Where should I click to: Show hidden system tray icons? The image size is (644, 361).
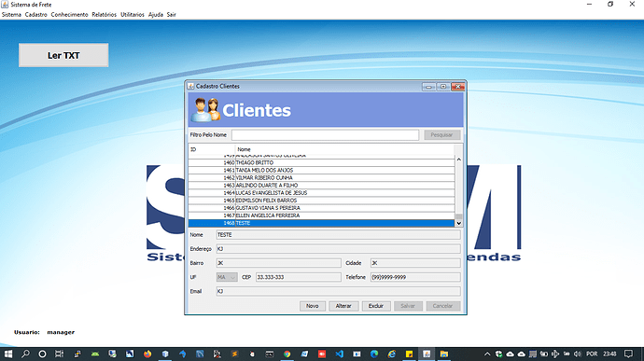(487, 354)
